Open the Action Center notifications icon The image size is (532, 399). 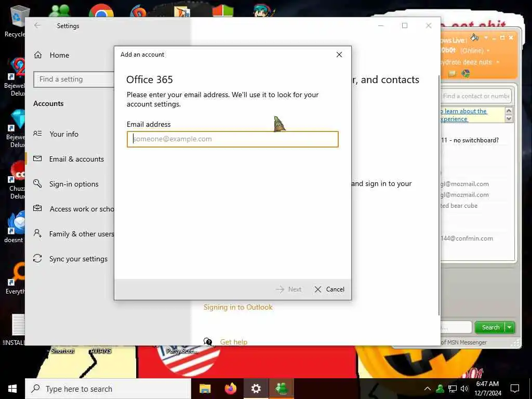(515, 389)
